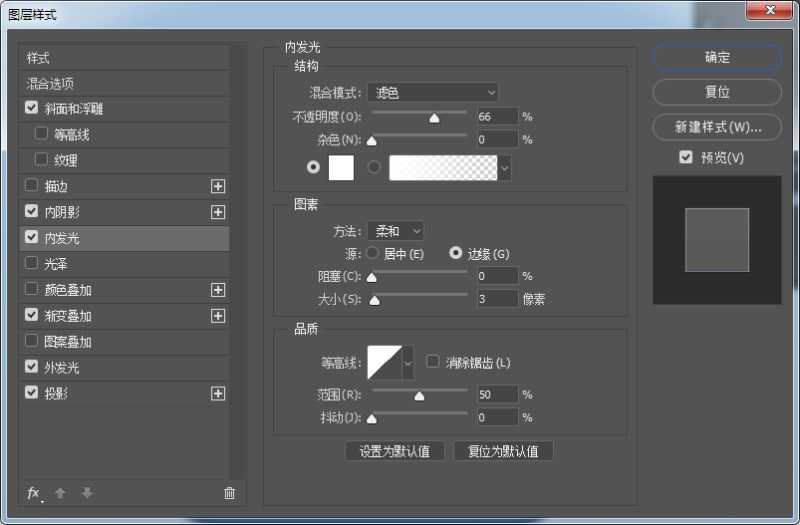The height and width of the screenshot is (525, 800).
Task: Click the 大小 value field showing 3
Action: (497, 299)
